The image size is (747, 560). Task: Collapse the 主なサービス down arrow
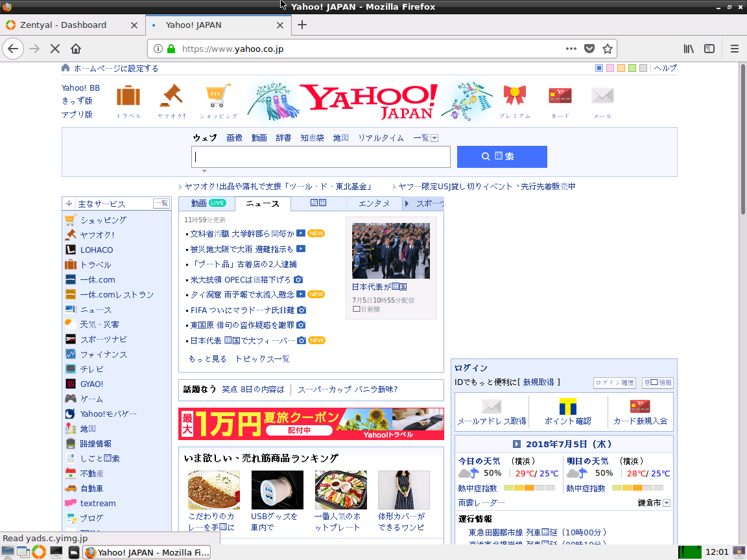(x=69, y=204)
